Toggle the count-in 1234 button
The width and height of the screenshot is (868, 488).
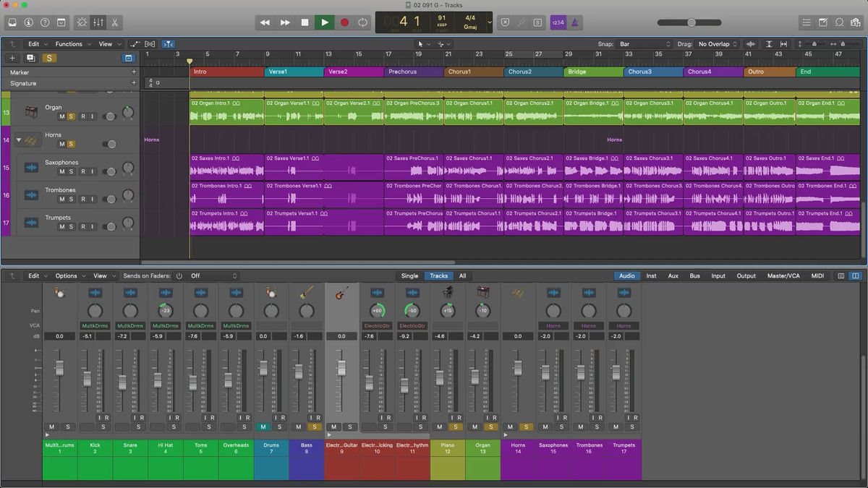[x=558, y=22]
